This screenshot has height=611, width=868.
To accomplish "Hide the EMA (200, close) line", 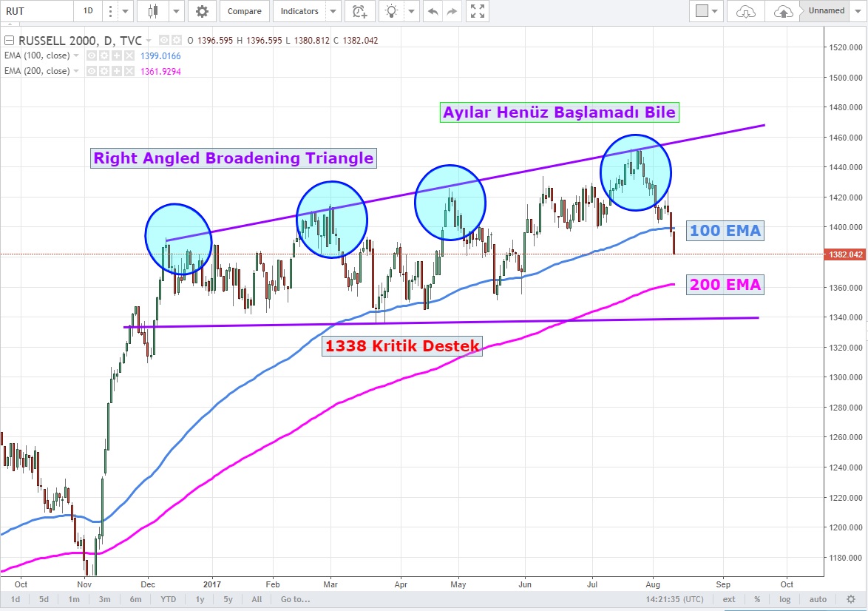I will click(x=92, y=71).
